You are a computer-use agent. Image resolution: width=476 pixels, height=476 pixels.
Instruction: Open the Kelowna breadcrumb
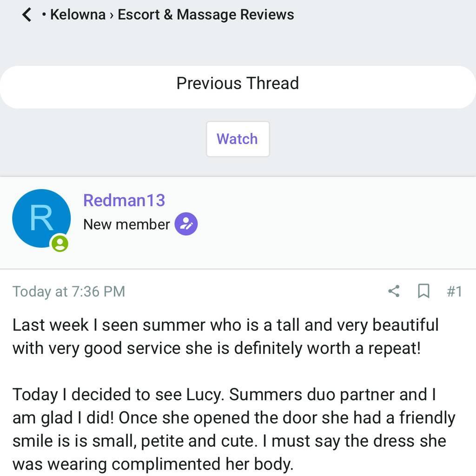pos(78,15)
